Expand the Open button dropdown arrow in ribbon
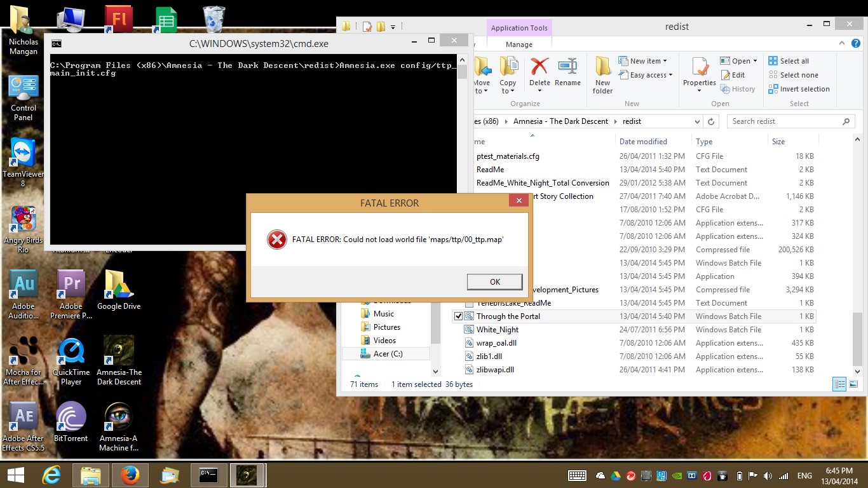Viewport: 868px width, 488px height. pos(755,61)
